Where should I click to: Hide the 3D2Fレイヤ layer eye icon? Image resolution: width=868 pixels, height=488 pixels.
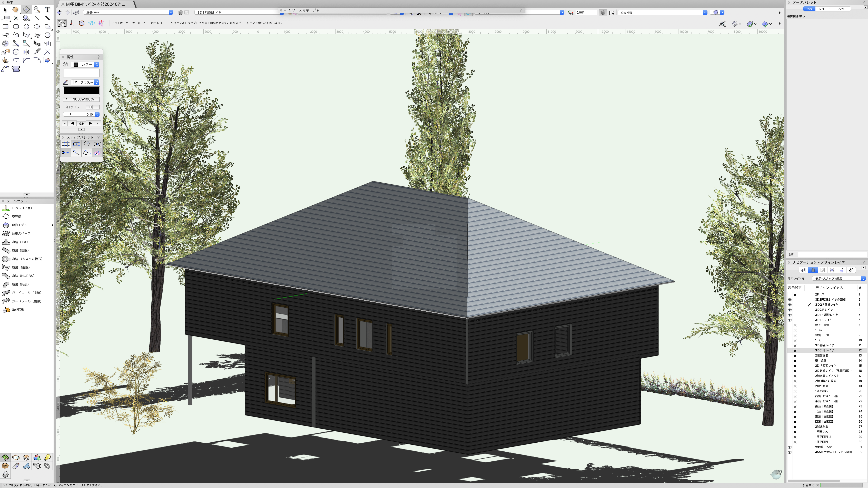(x=790, y=310)
